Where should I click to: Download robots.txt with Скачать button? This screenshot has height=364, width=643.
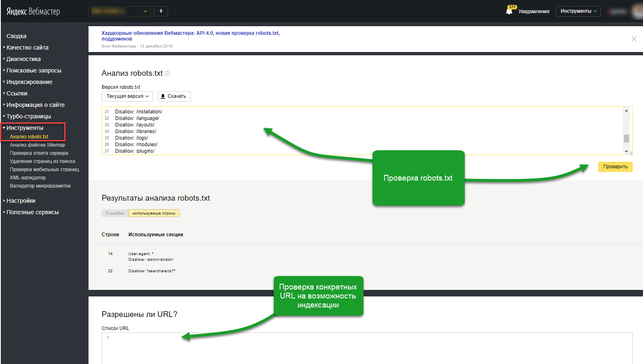pos(174,96)
